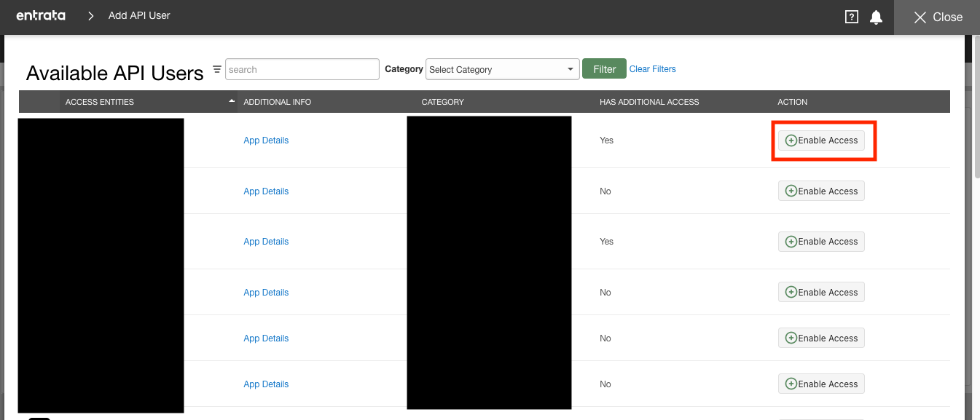Viewport: 980px width, 420px height.
Task: Click inside the search input field
Action: 302,69
